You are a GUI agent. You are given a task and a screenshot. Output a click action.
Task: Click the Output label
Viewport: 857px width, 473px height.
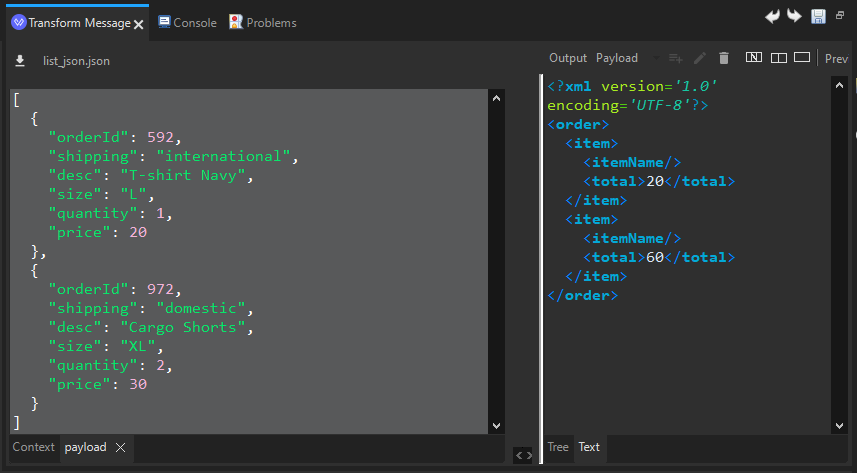568,58
